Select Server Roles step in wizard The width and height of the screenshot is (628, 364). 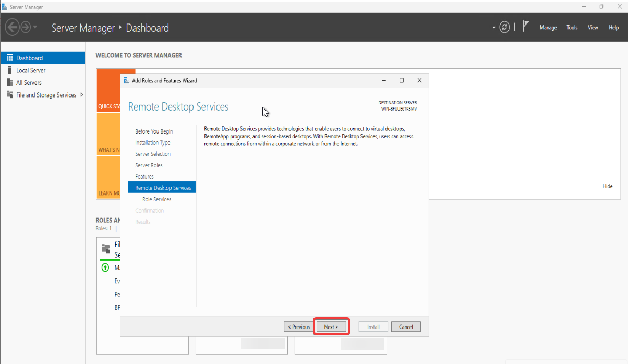149,165
